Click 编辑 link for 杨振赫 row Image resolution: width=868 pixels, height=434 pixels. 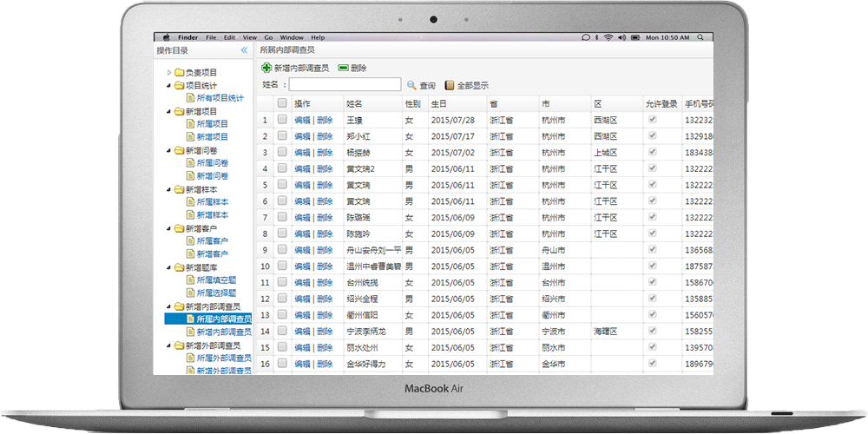[x=301, y=153]
